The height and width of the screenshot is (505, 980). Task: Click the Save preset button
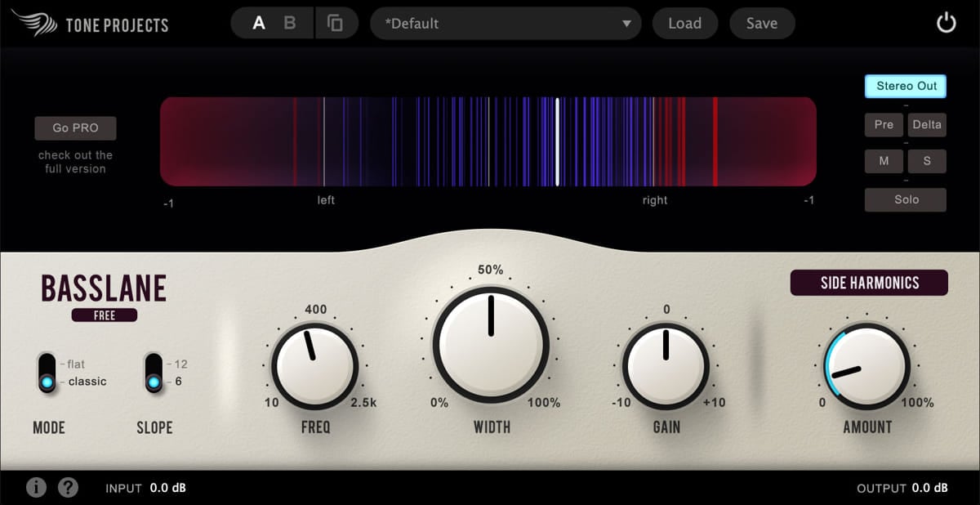761,24
